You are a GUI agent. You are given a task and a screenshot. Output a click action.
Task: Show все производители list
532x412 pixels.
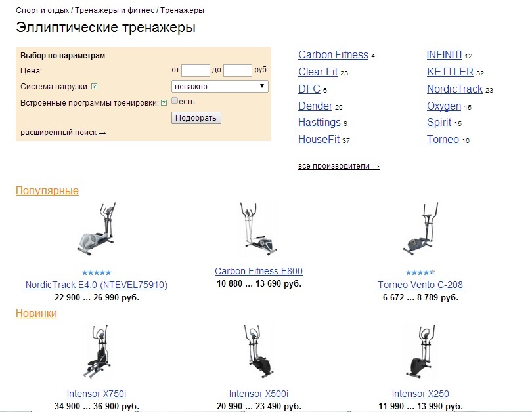tap(339, 166)
